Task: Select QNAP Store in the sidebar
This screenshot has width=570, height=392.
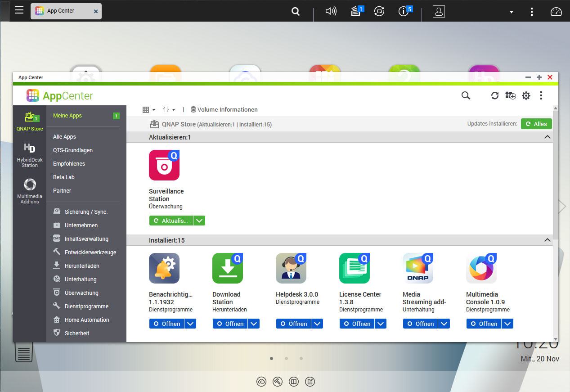Action: (30, 121)
